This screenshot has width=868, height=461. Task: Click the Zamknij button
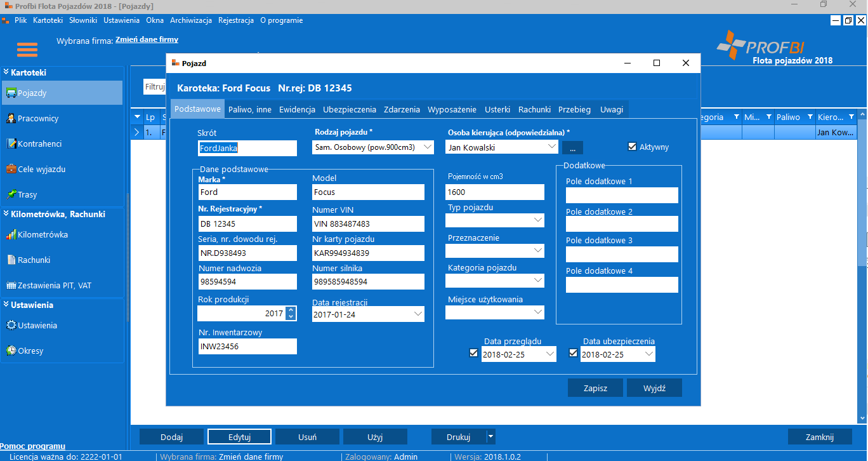(x=820, y=437)
